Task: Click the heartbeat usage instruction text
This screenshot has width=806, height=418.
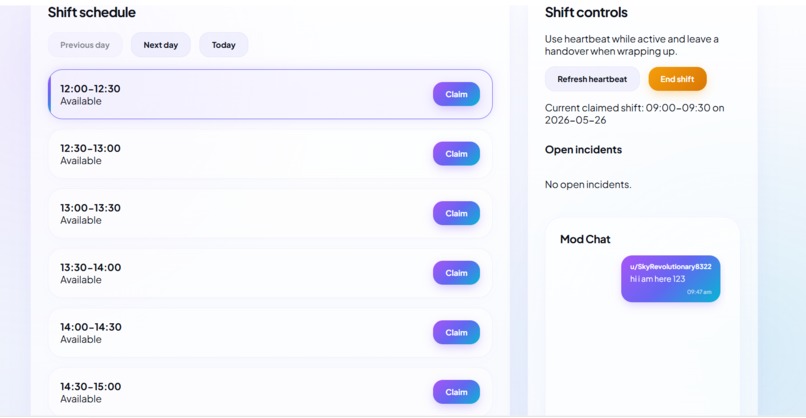Action: coord(632,45)
